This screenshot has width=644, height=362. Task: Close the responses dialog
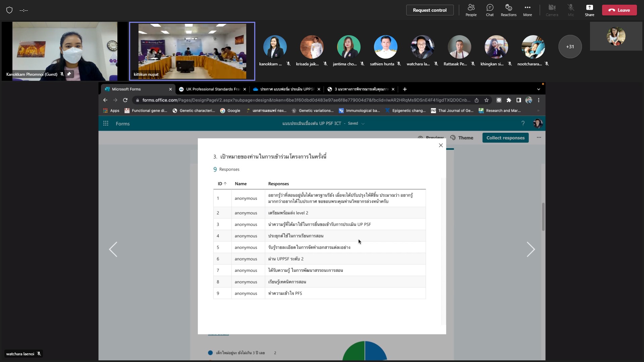[x=441, y=145]
